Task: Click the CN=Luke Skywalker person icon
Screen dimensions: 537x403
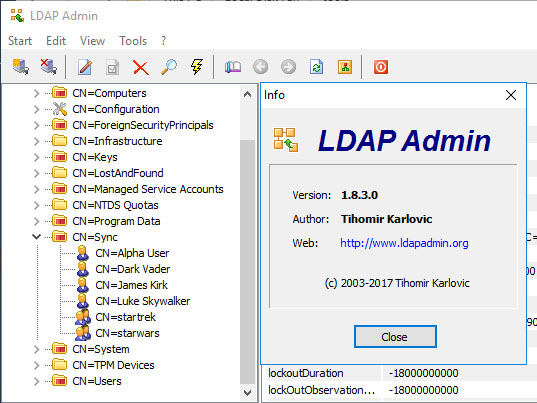Action: point(83,301)
